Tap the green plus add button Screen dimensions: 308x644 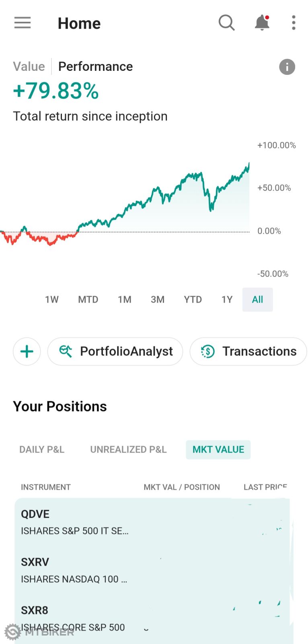click(x=27, y=351)
